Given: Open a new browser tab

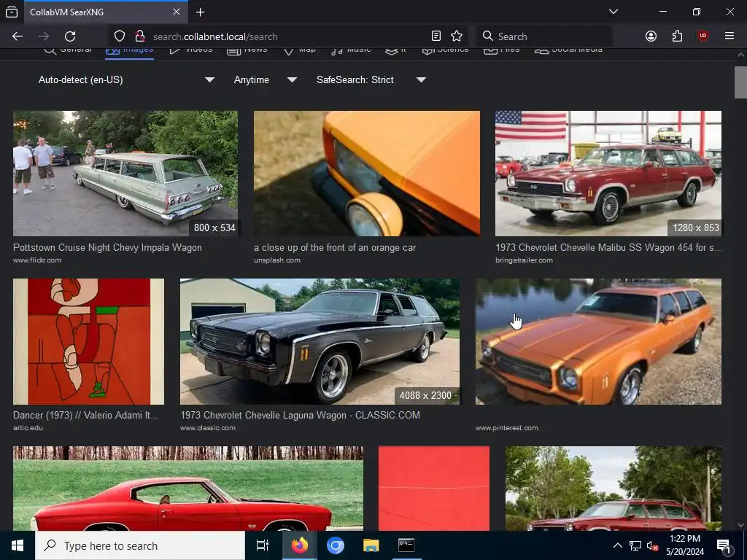Looking at the screenshot, I should (x=201, y=12).
